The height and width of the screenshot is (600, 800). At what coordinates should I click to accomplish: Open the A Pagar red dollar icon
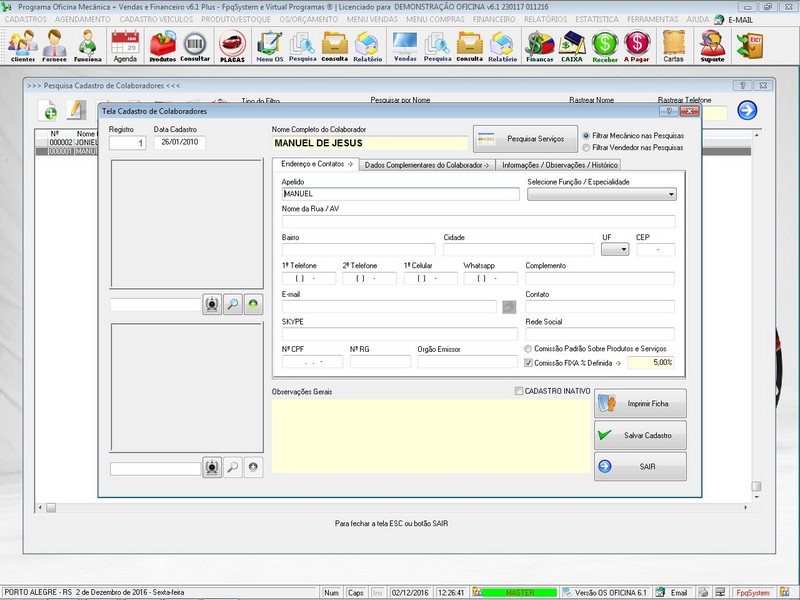click(637, 46)
